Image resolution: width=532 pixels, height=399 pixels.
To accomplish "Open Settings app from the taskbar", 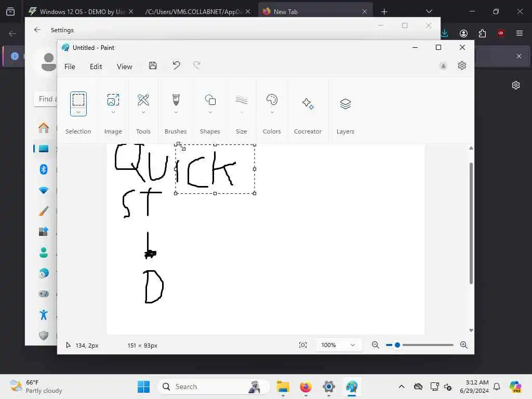I will [x=328, y=387].
